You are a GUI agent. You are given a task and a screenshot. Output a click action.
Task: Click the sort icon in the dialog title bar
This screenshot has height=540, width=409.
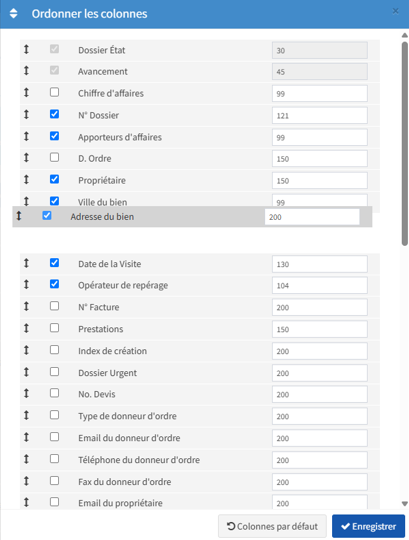[x=13, y=13]
